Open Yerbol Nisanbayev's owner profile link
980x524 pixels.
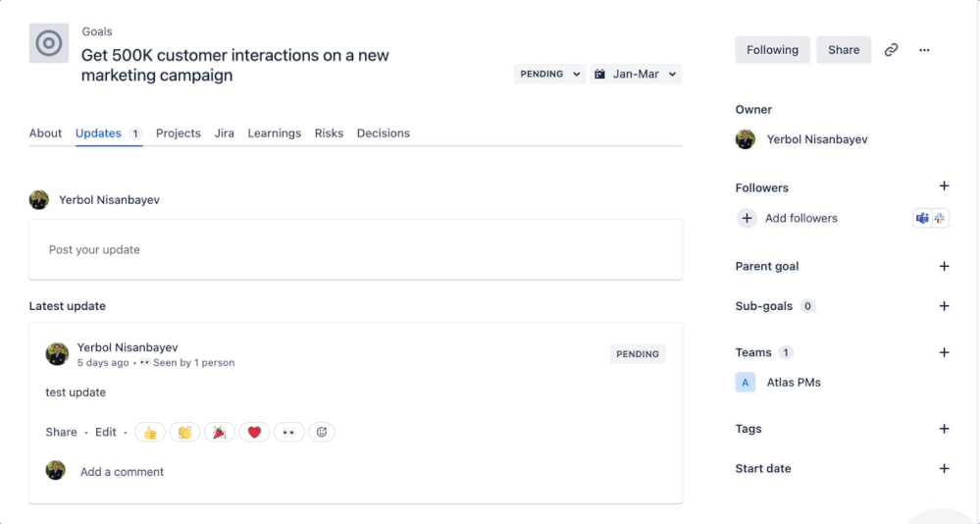pyautogui.click(x=817, y=139)
